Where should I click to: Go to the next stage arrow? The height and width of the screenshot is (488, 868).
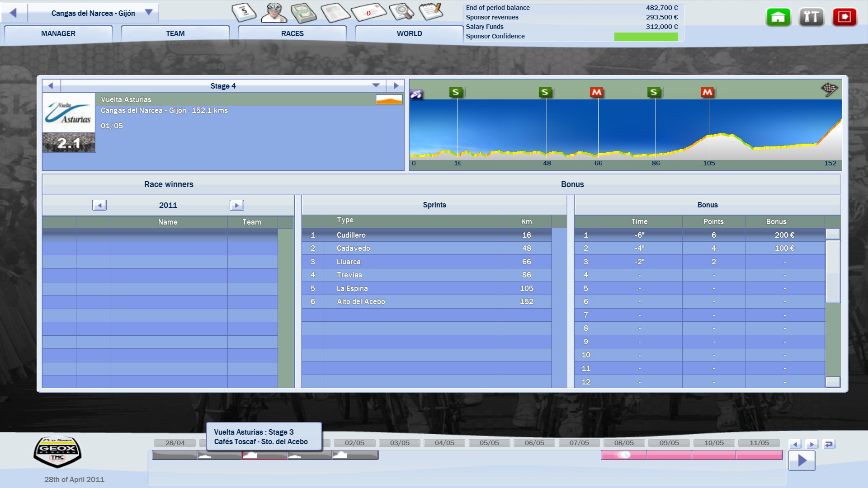tap(396, 85)
